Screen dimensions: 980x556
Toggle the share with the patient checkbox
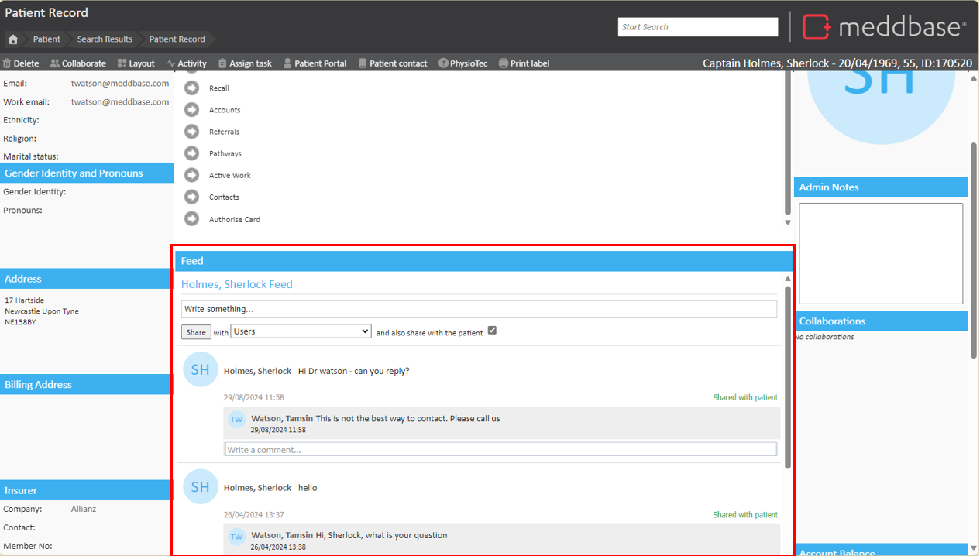point(492,331)
